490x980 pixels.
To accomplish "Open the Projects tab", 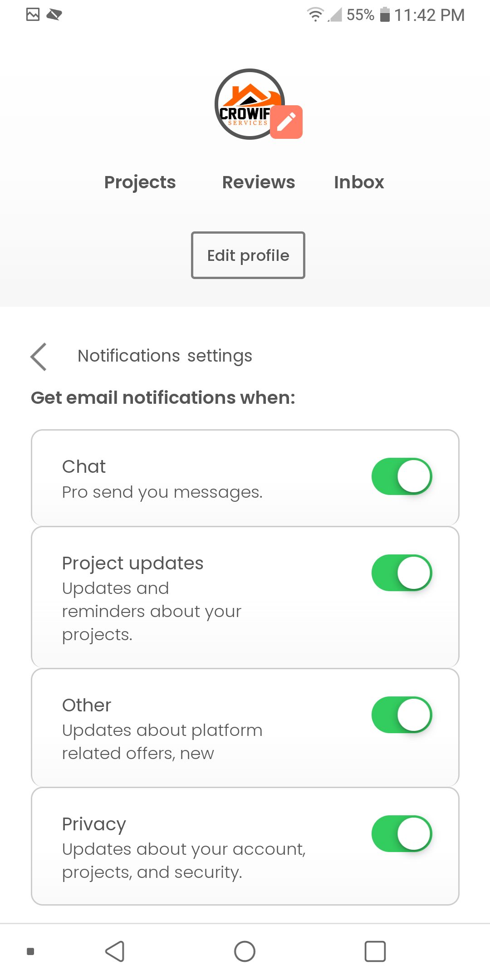I will click(140, 182).
